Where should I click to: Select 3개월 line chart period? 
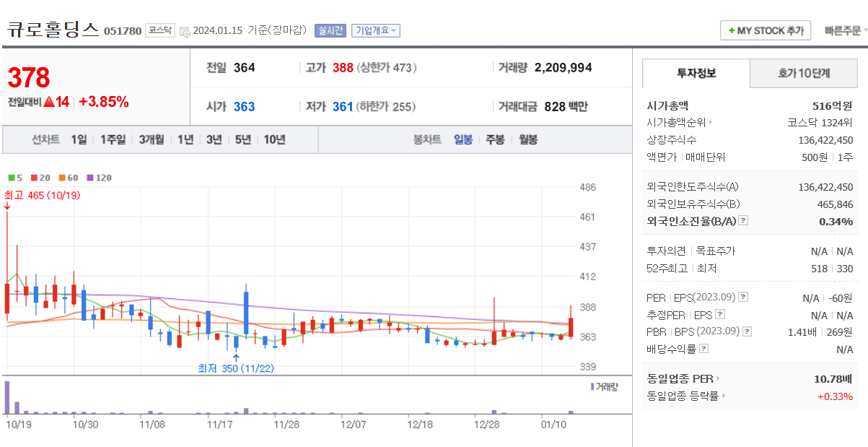pos(152,139)
